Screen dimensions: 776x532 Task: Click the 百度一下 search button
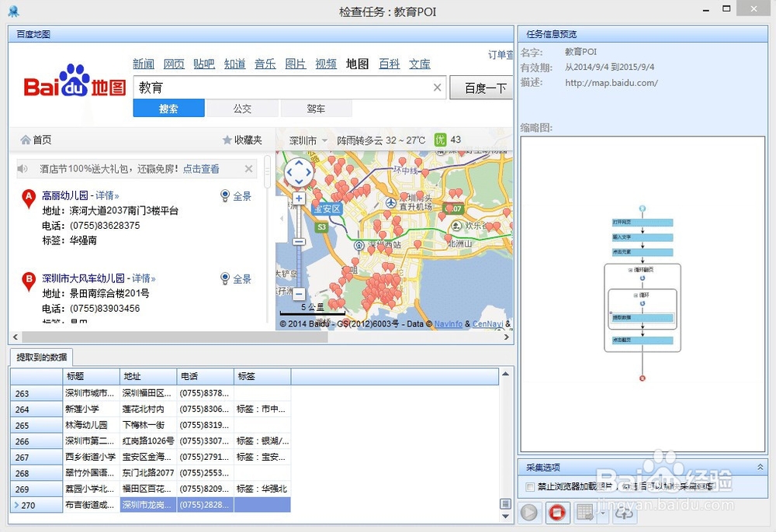[x=481, y=88]
